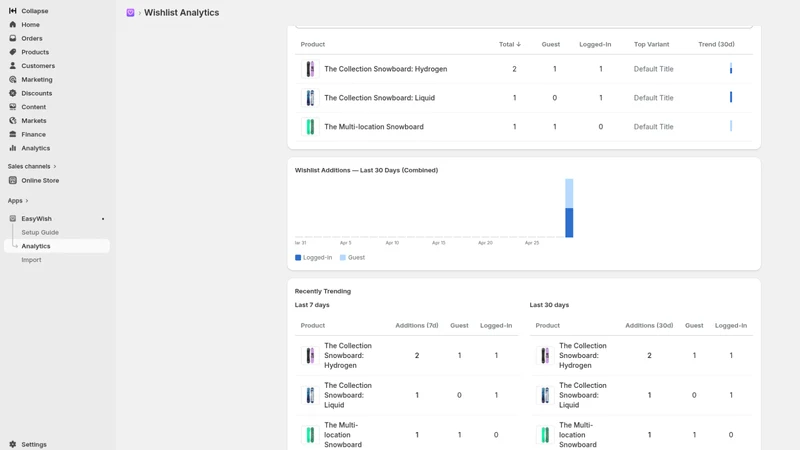This screenshot has width=800, height=450.
Task: Click the Collapse sidebar icon
Action: pyautogui.click(x=13, y=11)
